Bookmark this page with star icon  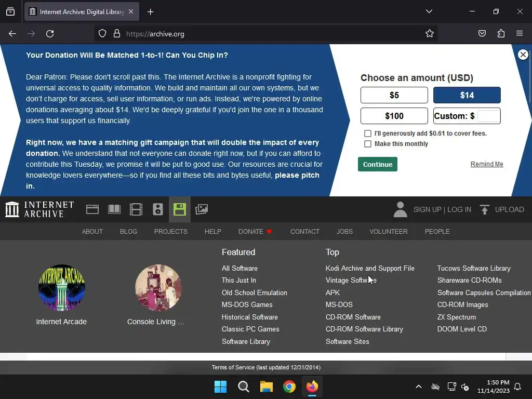[x=430, y=33]
